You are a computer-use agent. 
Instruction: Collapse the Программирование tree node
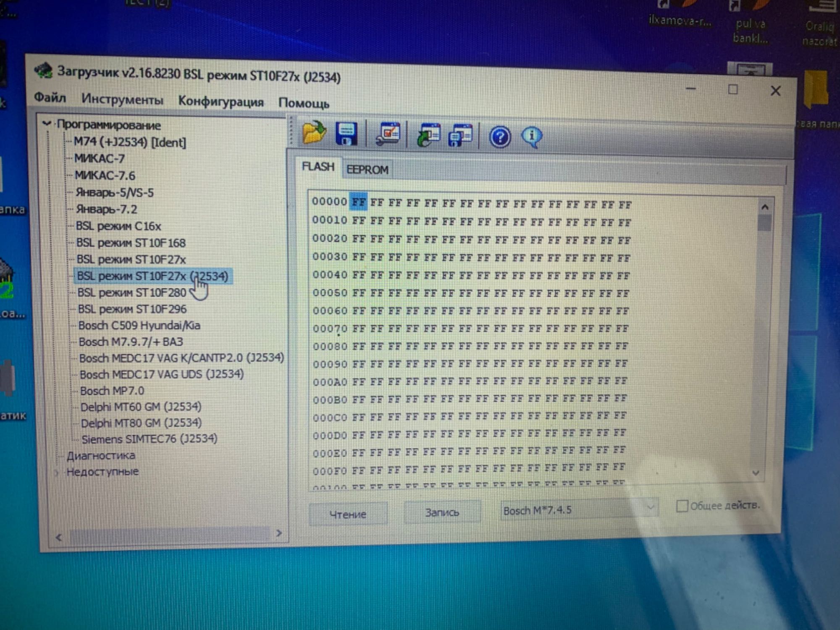[46, 124]
